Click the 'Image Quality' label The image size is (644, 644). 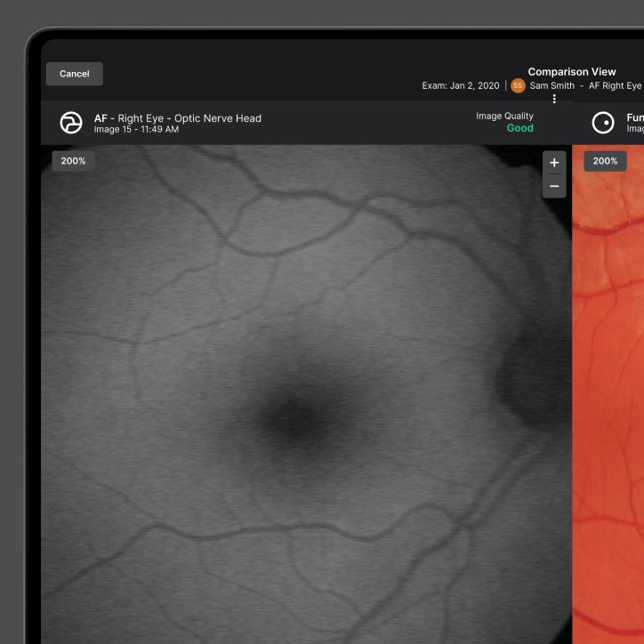click(504, 117)
